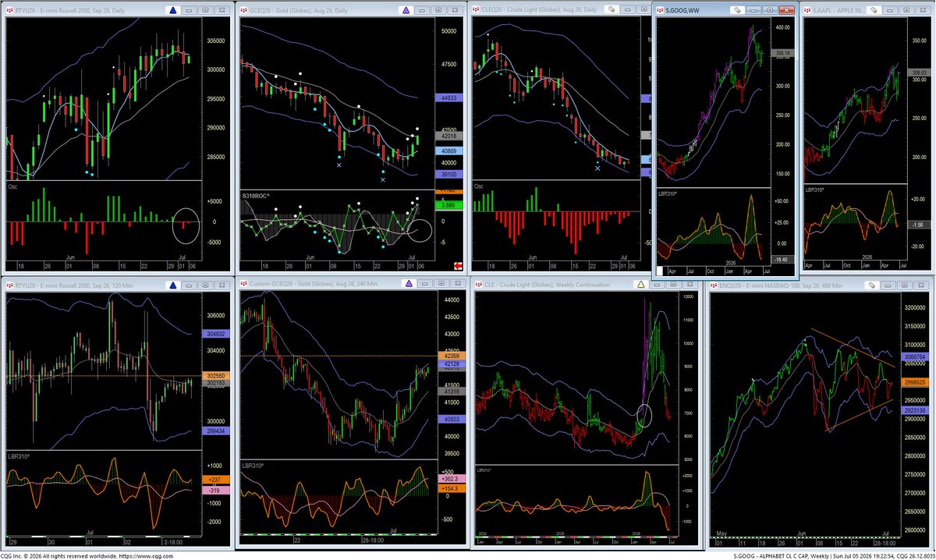Open the CQG system menu icon of S.GOOG,WW window
The width and height of the screenshot is (936, 560).
661,11
